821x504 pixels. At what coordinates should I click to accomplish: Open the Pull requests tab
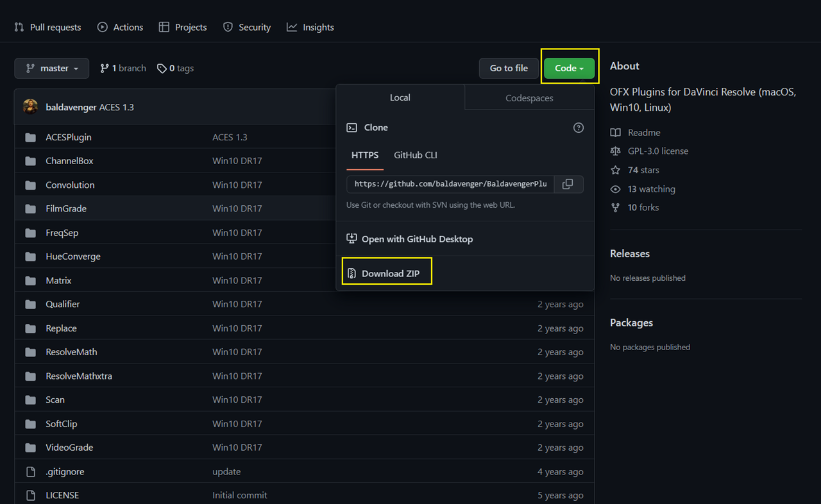(x=48, y=27)
